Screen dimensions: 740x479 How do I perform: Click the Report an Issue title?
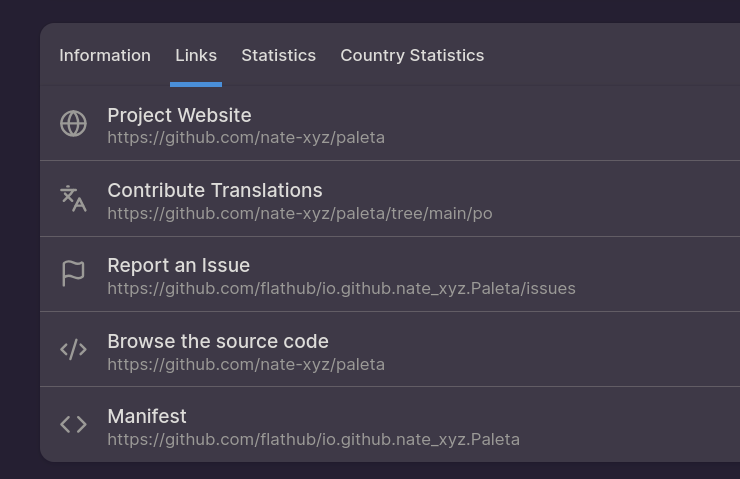point(178,265)
